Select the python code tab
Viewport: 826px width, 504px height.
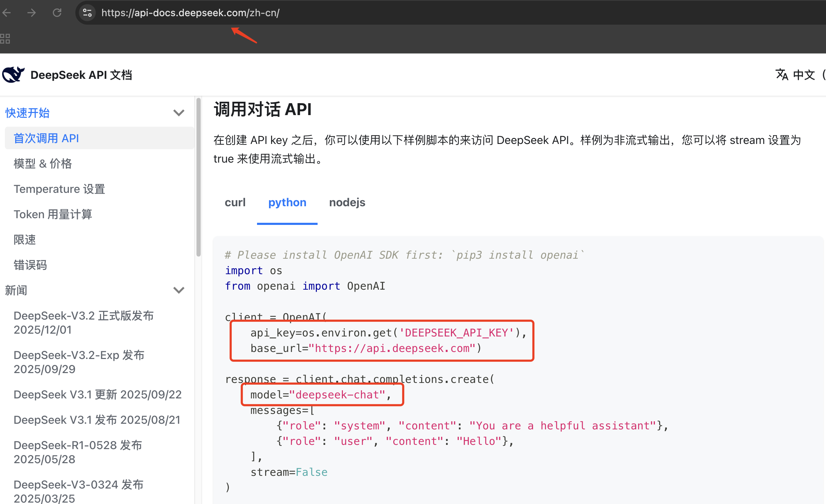pyautogui.click(x=287, y=202)
